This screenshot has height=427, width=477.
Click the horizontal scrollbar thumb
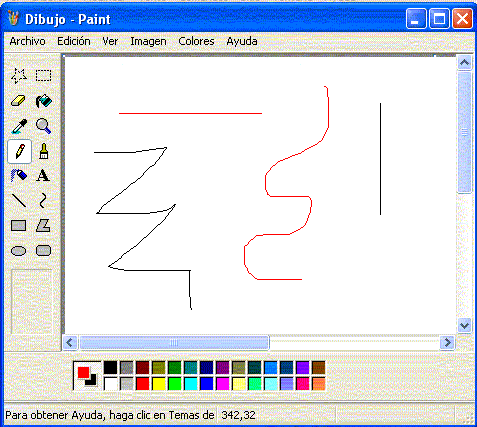[174, 342]
